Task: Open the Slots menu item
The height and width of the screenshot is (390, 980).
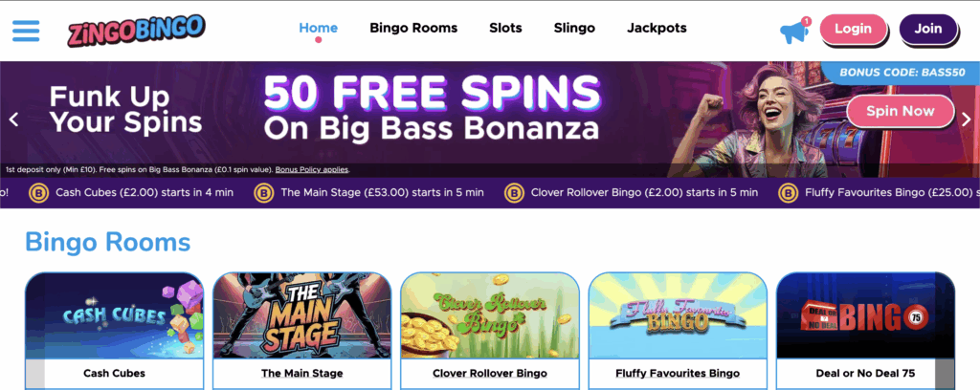Action: (505, 29)
